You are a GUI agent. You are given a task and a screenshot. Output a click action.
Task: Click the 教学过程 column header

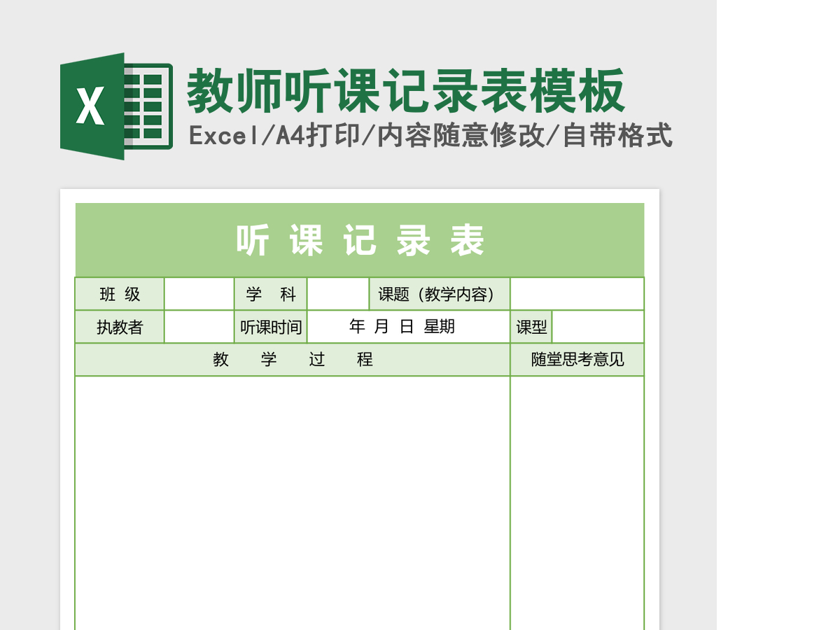293,360
